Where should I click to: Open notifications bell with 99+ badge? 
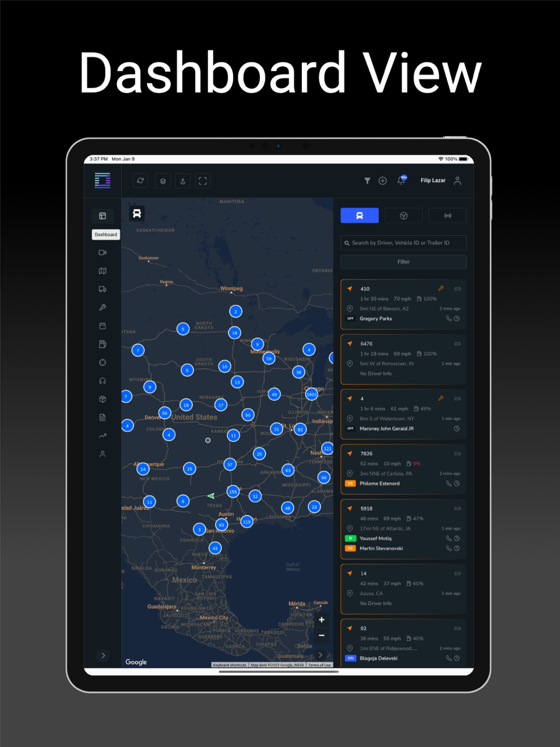[x=402, y=180]
